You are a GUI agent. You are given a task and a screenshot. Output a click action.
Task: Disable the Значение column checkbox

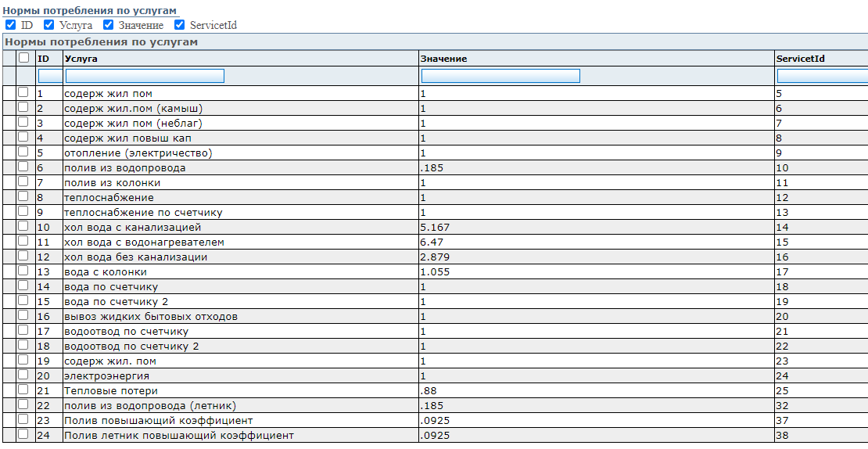tap(109, 24)
